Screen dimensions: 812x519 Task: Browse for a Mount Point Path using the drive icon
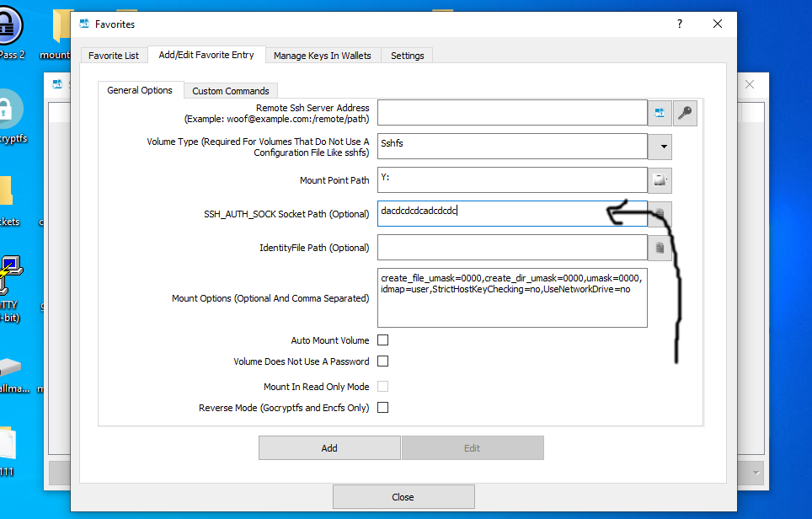click(660, 179)
